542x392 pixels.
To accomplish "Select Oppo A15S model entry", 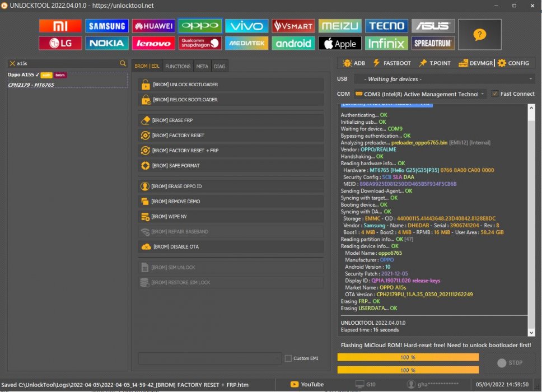I will (67, 80).
